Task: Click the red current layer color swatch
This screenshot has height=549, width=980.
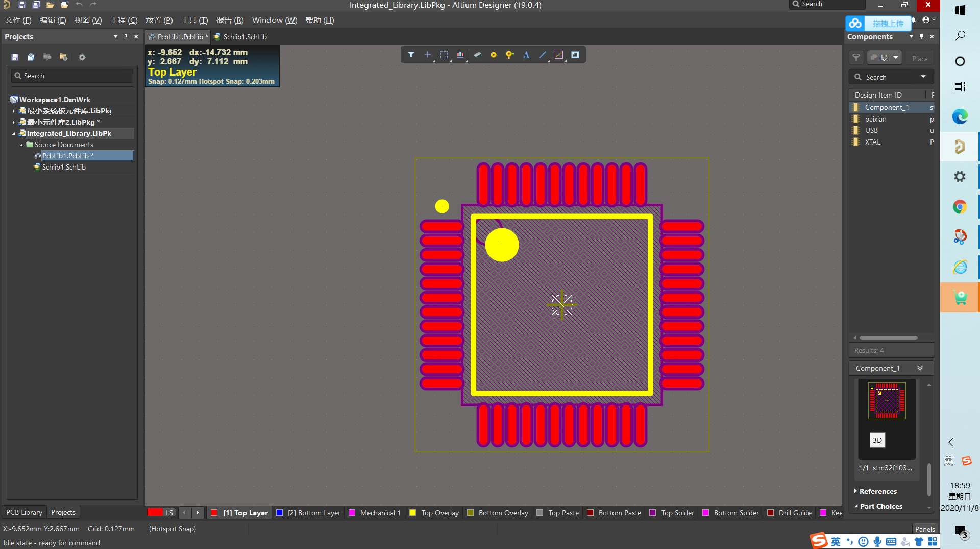Action: [x=155, y=512]
